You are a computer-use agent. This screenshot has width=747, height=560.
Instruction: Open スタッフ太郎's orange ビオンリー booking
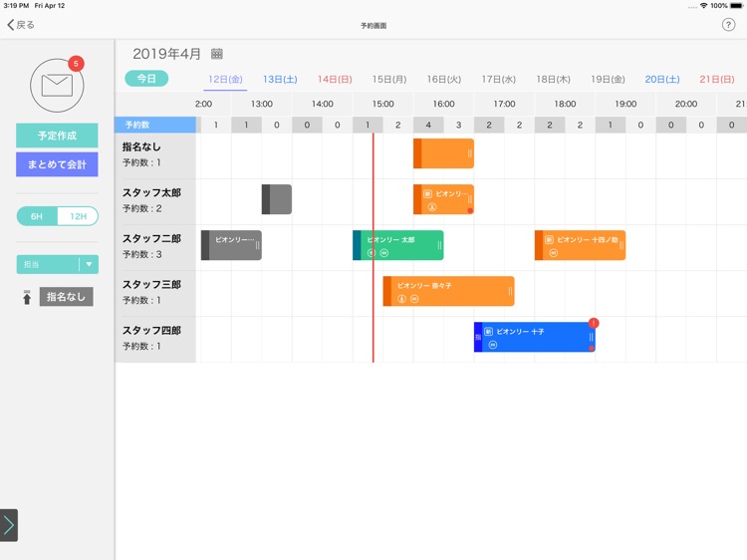[x=443, y=199]
